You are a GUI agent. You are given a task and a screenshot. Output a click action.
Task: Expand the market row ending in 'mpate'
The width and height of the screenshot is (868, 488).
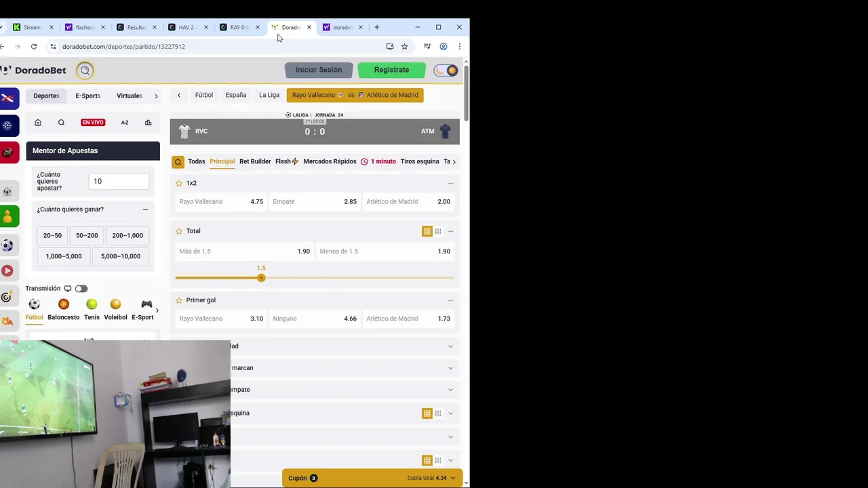[450, 390]
